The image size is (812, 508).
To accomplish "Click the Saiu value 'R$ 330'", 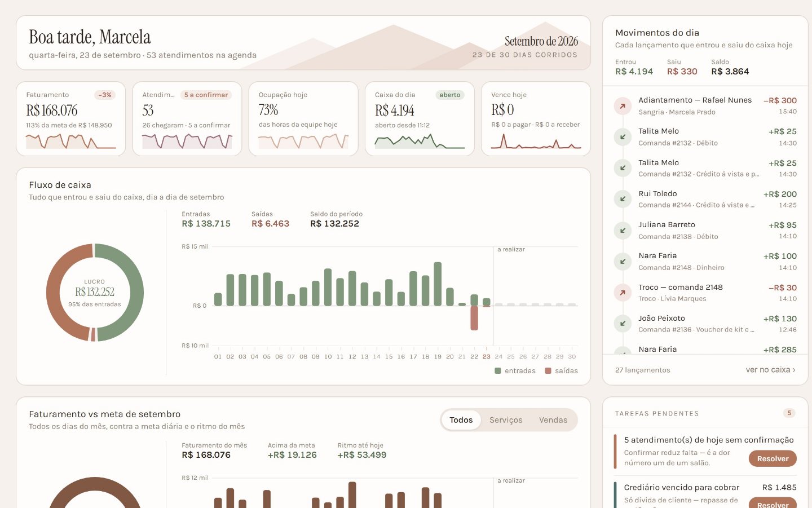I will click(x=682, y=72).
